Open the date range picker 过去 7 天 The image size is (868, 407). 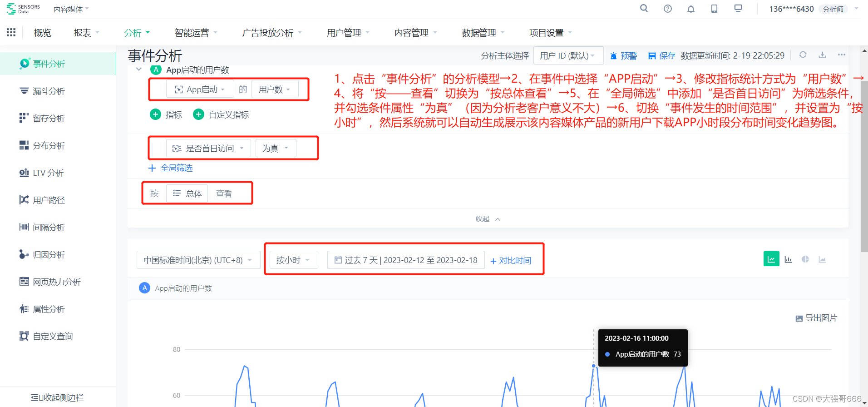406,260
